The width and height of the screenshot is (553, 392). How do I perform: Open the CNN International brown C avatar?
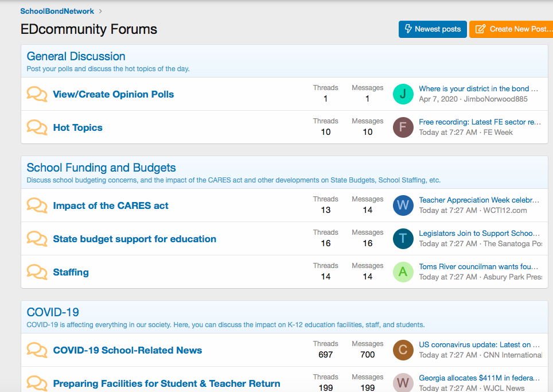click(403, 350)
